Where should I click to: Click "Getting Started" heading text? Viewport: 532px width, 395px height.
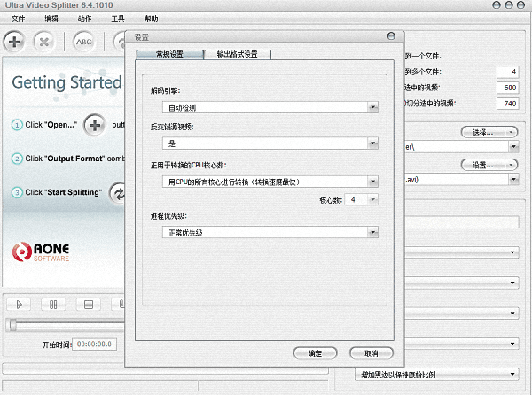click(x=66, y=82)
